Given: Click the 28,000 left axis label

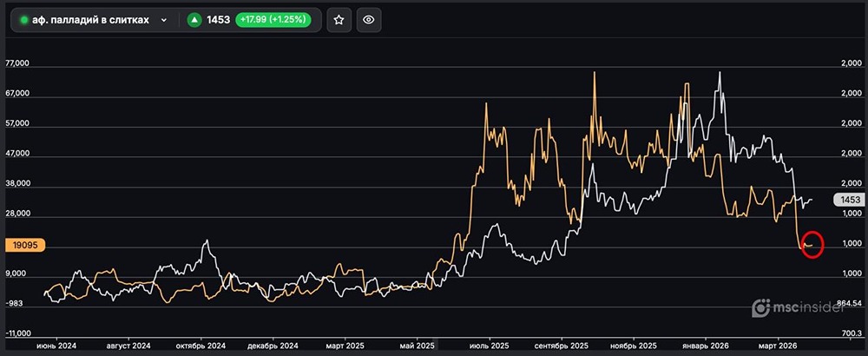Looking at the screenshot, I should point(17,213).
